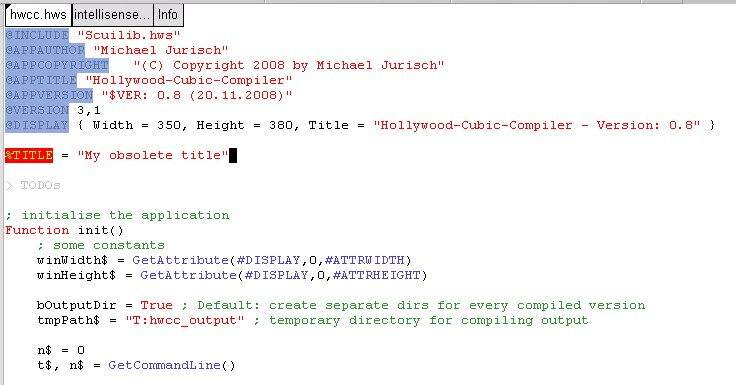
Task: Click the @APPAUTHOR directive
Action: [45, 50]
